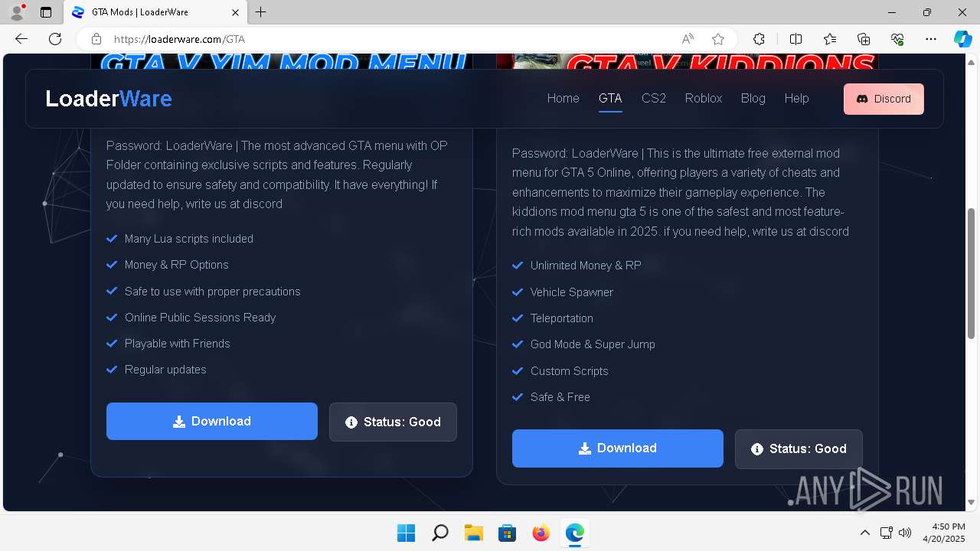View site information lock icon
This screenshot has width=980, height=551.
96,39
